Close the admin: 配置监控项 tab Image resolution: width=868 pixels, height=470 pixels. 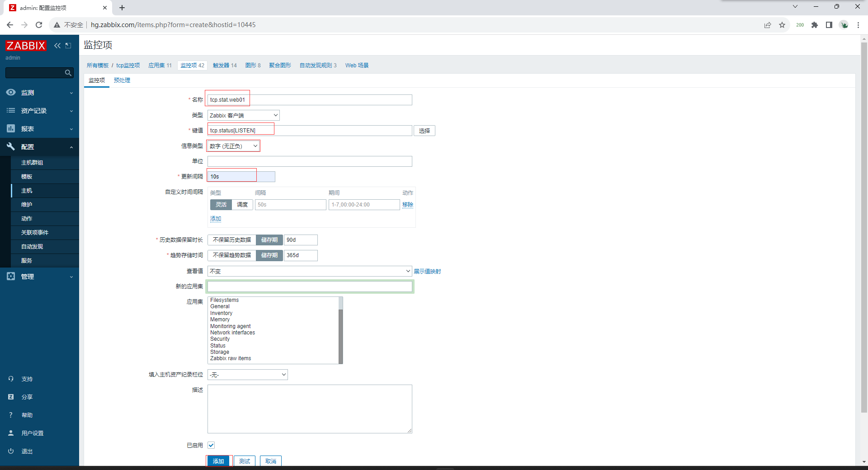(x=104, y=8)
